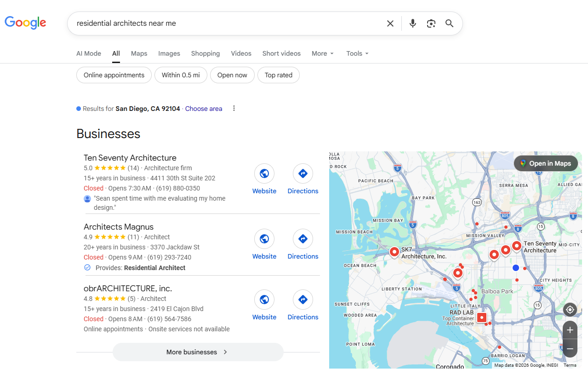Switch to the Maps tab

click(x=139, y=53)
